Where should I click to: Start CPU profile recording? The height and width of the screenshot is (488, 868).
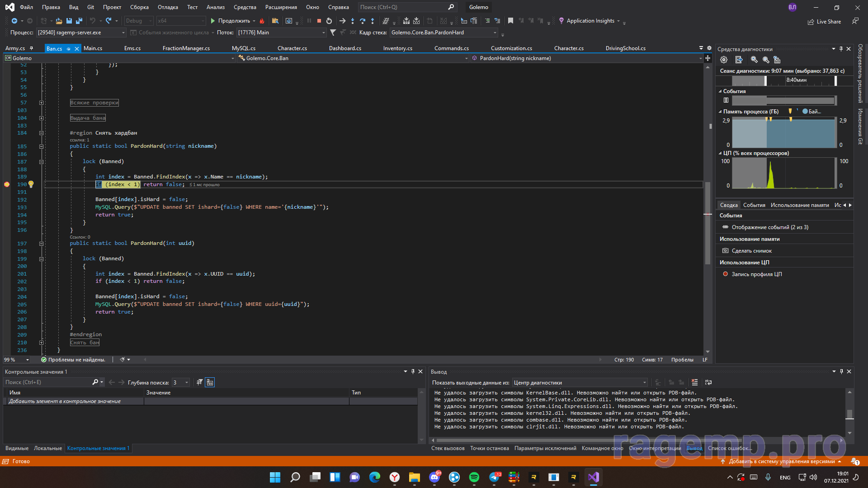pos(756,274)
